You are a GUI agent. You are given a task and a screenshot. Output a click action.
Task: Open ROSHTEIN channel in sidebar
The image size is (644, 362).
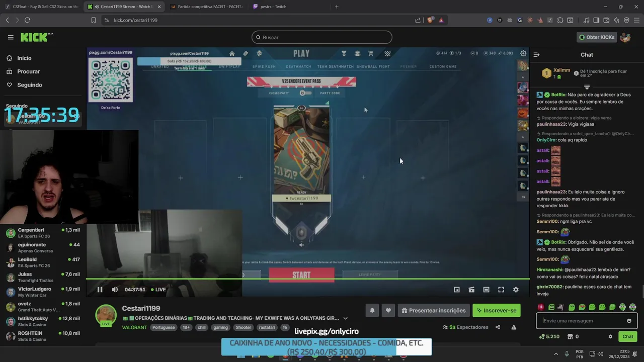point(43,336)
